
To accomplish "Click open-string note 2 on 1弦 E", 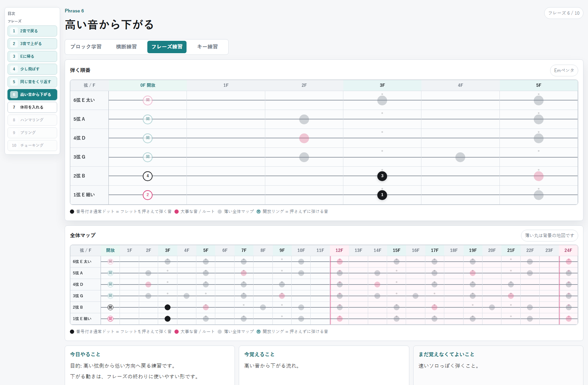I will point(148,195).
